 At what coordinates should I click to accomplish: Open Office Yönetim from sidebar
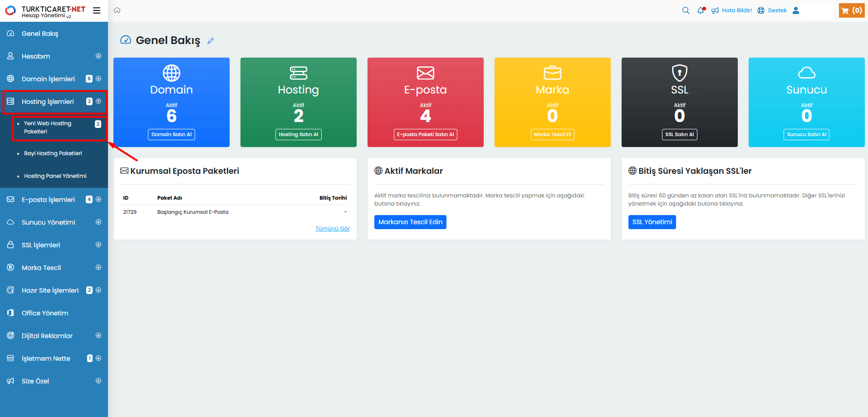click(x=45, y=313)
